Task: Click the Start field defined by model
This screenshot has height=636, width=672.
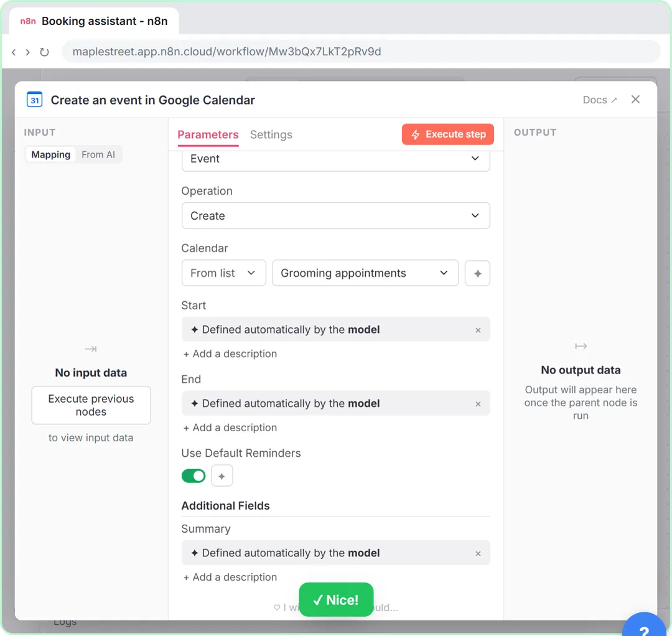Action: tap(335, 329)
